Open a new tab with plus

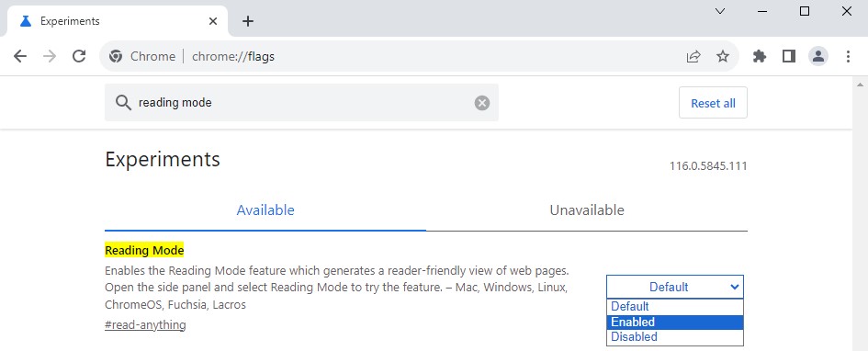[x=248, y=21]
